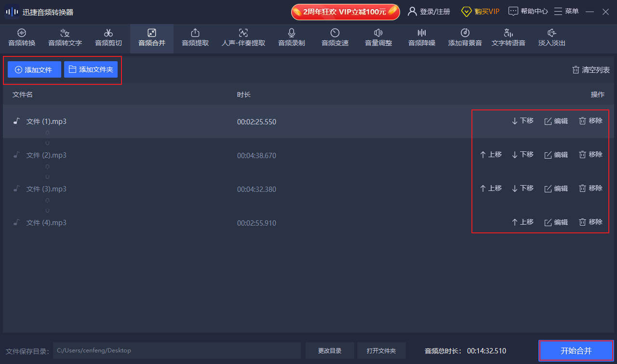Select the 音量调整 volume adjustment tool

(378, 38)
